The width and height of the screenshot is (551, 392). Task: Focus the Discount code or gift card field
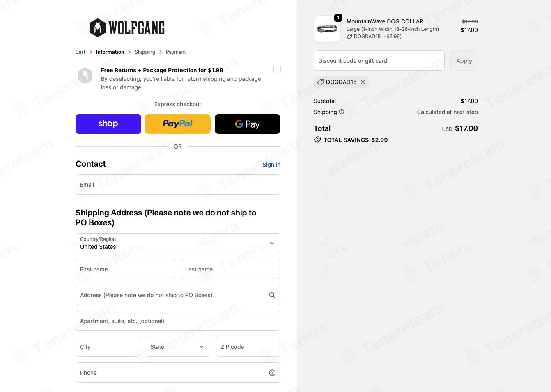(x=379, y=61)
